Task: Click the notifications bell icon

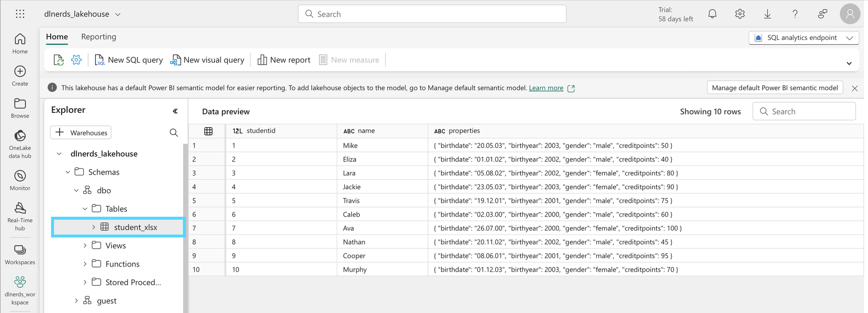Action: pyautogui.click(x=712, y=14)
